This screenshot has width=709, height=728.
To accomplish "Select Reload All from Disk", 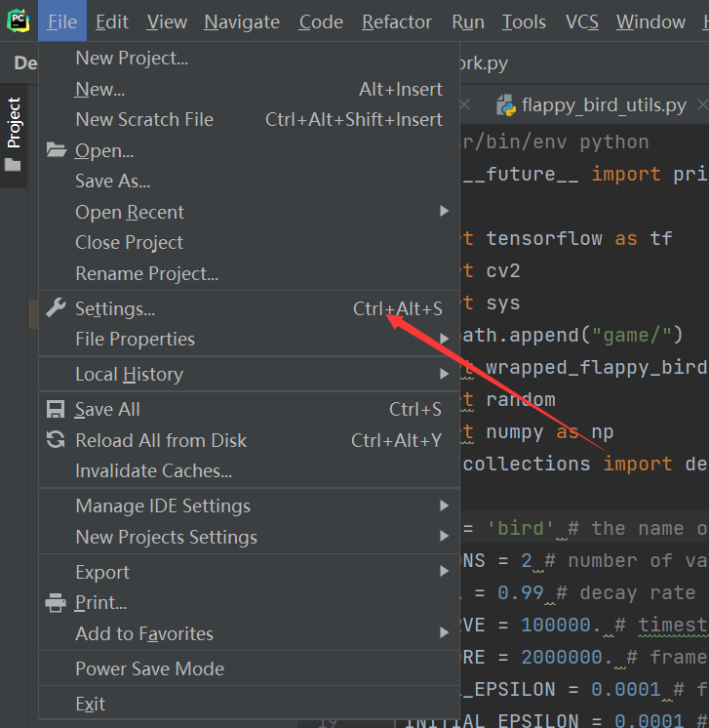I will [x=249, y=440].
